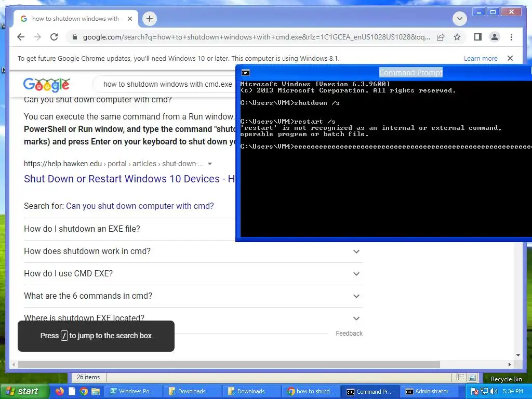The height and width of the screenshot is (399, 532).
Task: Expand 'Where is shutdown EXE located?' chevron
Action: coord(356,318)
